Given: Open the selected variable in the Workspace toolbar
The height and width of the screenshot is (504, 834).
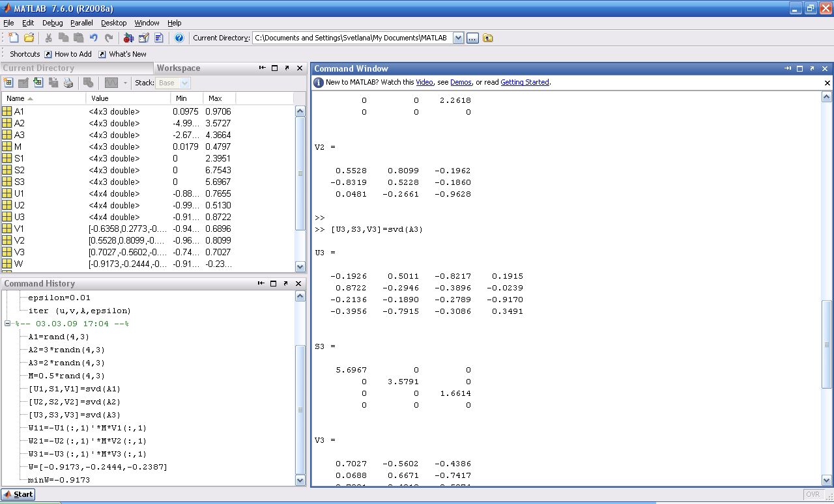Looking at the screenshot, I should coord(23,83).
